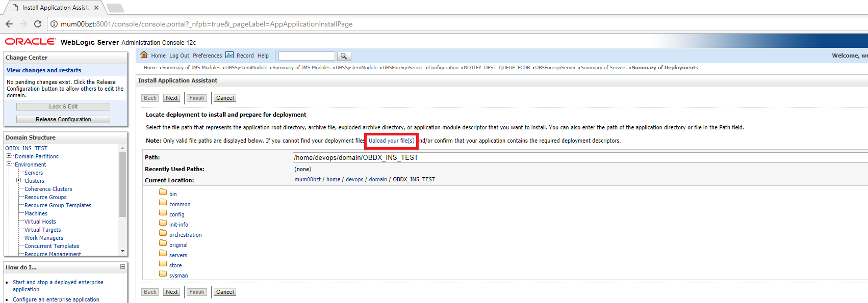Open Start and stop deployed application help link
The image size is (868, 303).
coord(58,286)
